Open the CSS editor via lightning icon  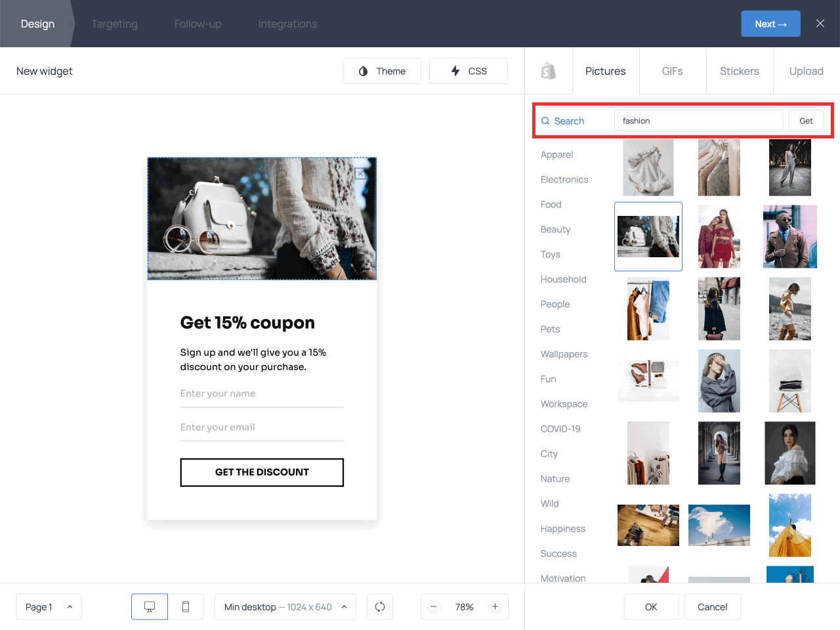point(468,70)
